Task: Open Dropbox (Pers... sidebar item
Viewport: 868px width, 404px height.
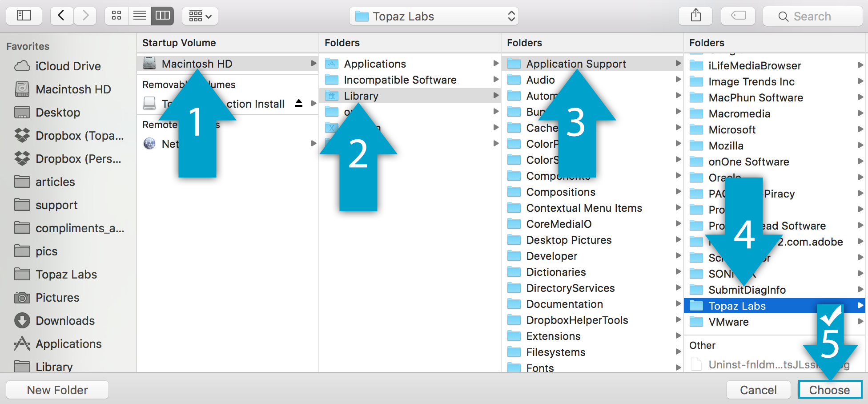Action: (x=68, y=159)
